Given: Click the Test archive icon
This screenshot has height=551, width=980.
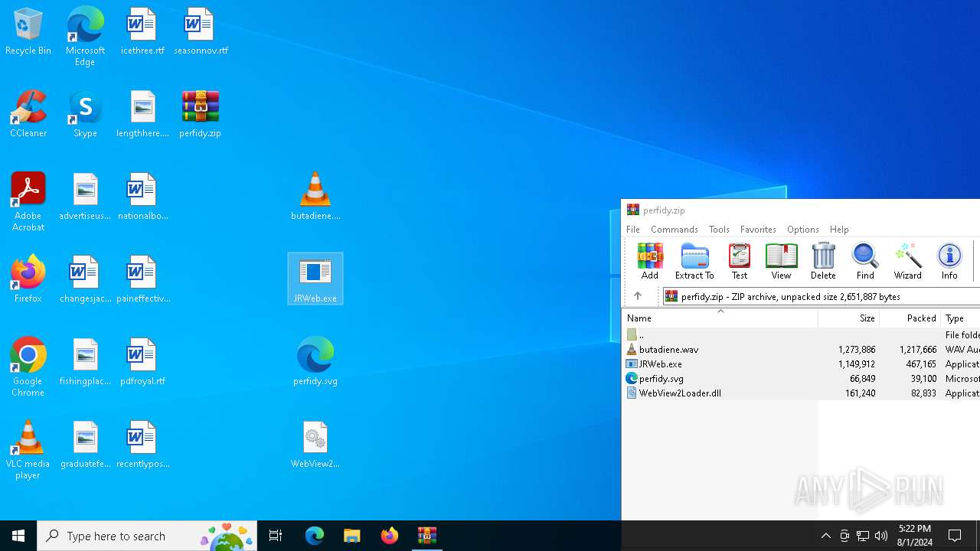Looking at the screenshot, I should pyautogui.click(x=739, y=261).
